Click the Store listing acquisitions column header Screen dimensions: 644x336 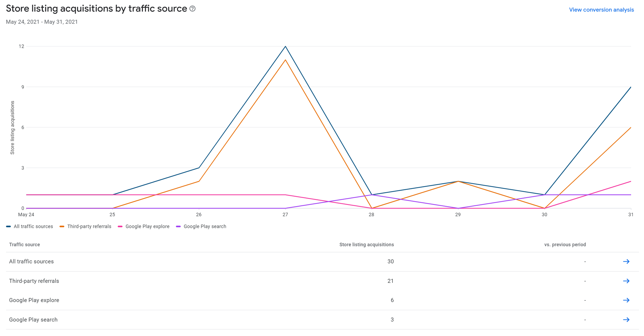point(367,245)
